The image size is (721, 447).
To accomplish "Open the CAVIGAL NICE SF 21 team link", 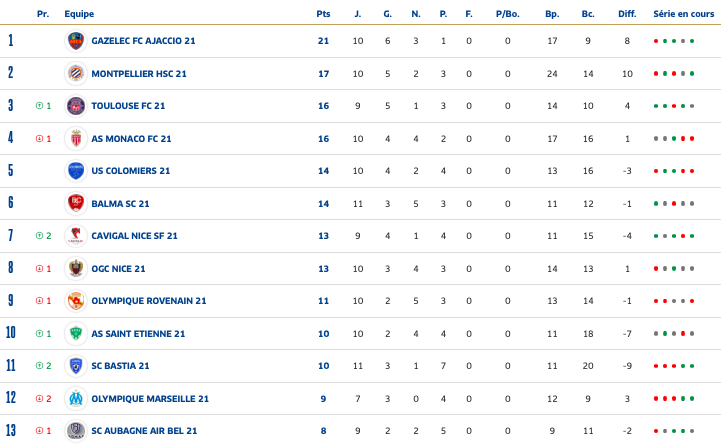I will click(134, 236).
